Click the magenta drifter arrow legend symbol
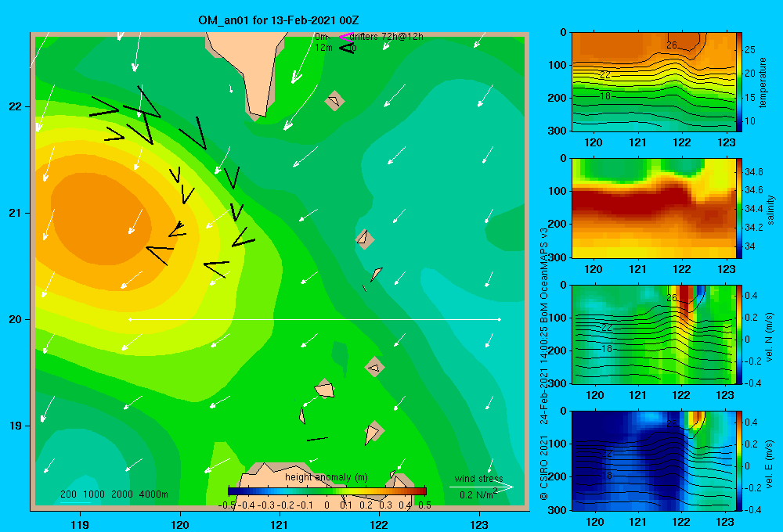 click(346, 37)
